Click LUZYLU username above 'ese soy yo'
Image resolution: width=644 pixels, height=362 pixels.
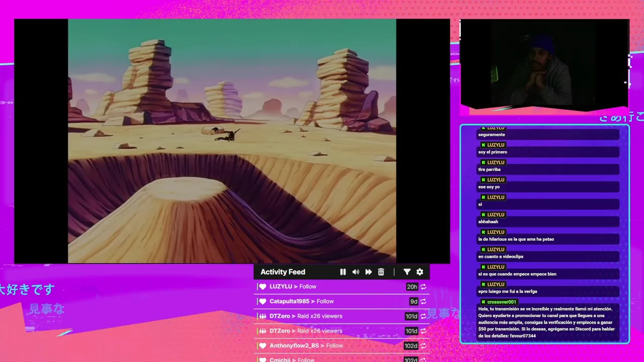pos(496,180)
